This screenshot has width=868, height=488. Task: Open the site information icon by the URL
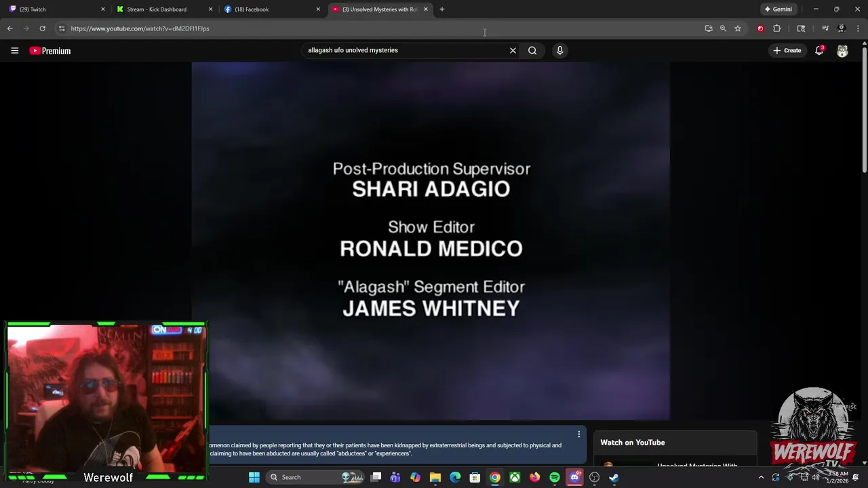(62, 28)
